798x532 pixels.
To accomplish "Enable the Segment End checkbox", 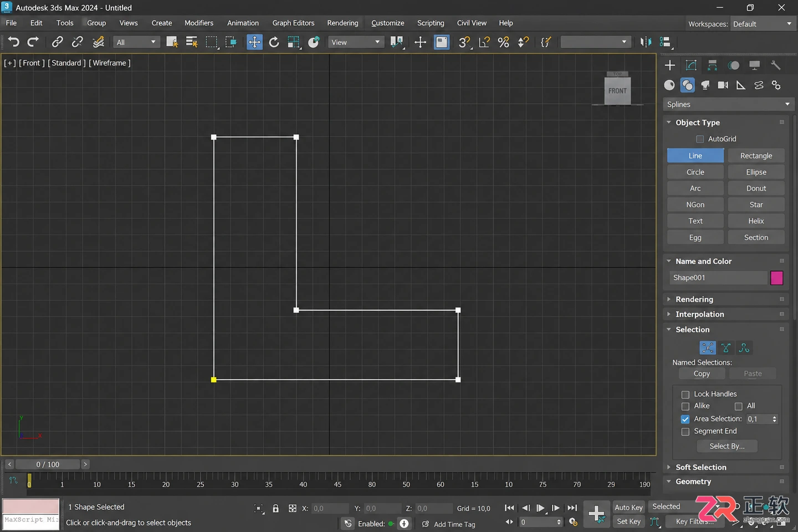I will [686, 432].
